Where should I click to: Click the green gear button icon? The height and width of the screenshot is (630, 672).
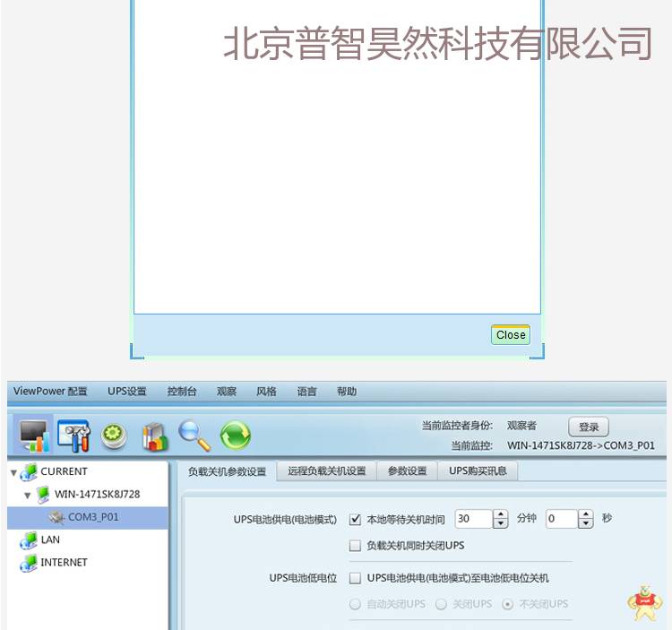114,436
